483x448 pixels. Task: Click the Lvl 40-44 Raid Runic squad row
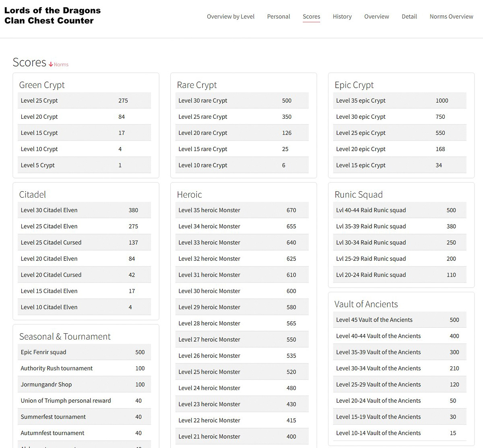pyautogui.click(x=400, y=210)
